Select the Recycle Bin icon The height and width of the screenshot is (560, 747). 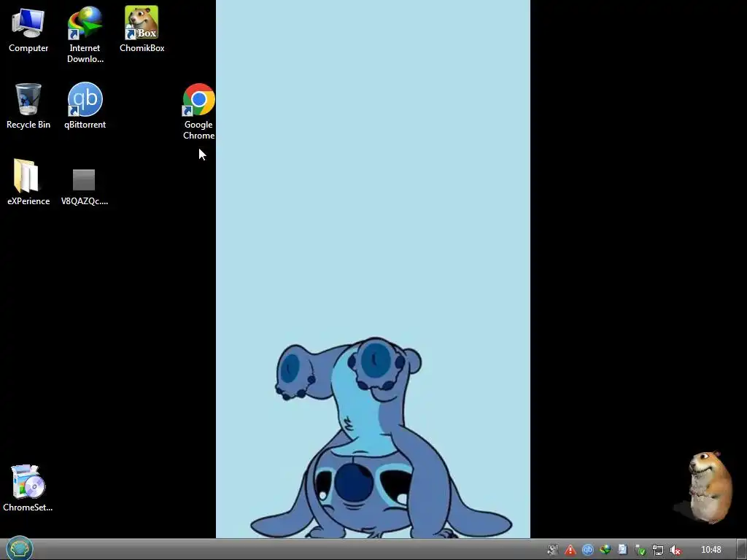28,106
